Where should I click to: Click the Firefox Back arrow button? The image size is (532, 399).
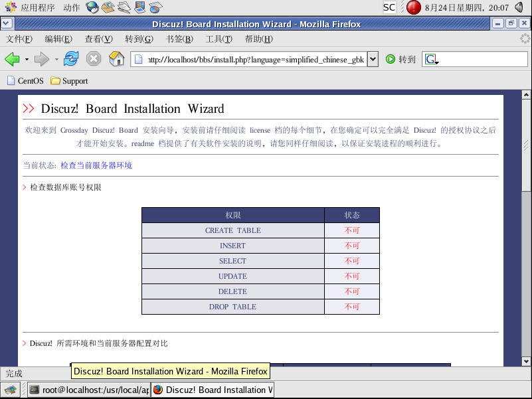coord(12,59)
